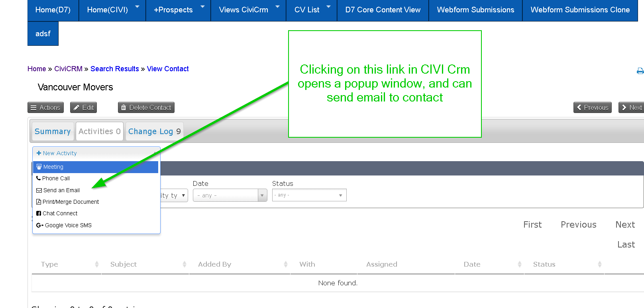
Task: Sort the table by Subject column arrows
Action: (x=185, y=264)
